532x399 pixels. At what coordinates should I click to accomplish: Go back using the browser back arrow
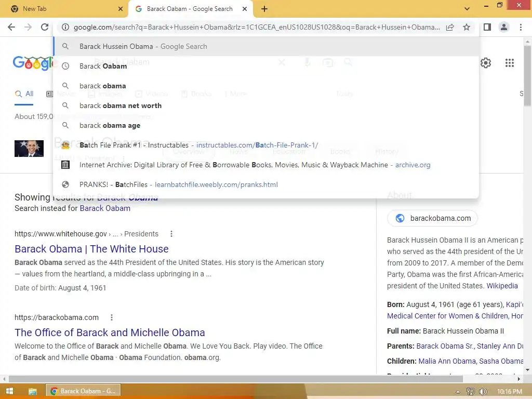[11, 27]
